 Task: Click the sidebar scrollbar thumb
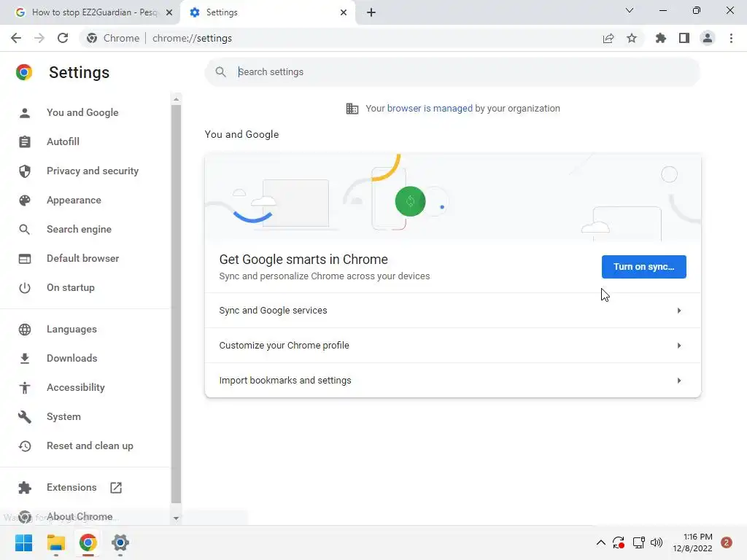177,304
